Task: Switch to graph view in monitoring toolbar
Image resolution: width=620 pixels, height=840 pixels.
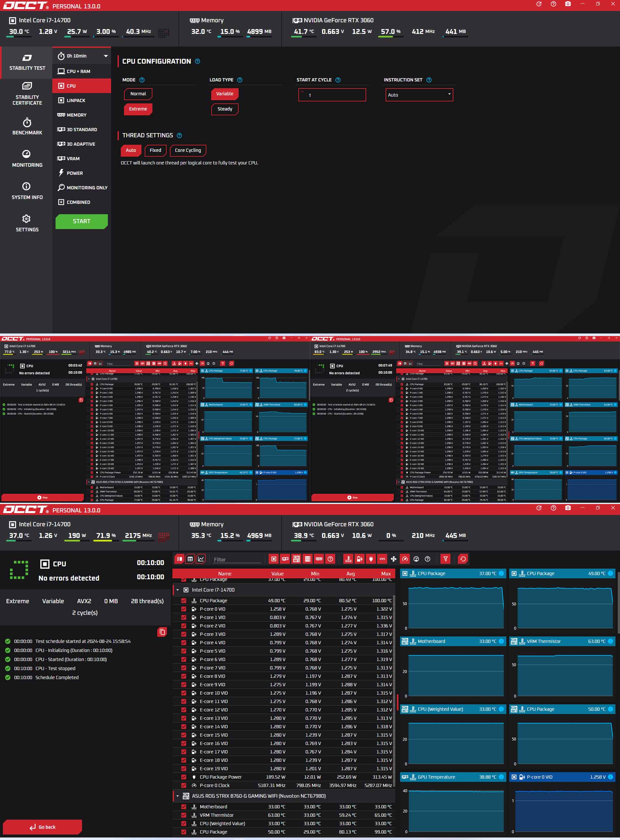Action: point(201,559)
